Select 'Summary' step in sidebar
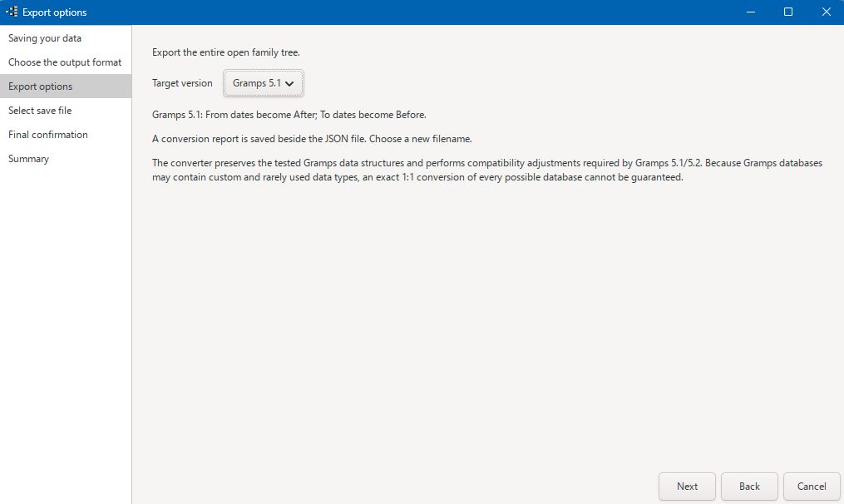This screenshot has width=844, height=504. [66, 159]
